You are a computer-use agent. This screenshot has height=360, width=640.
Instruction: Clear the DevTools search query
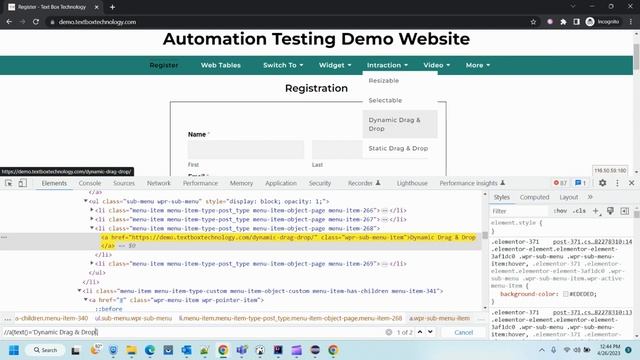(x=389, y=332)
